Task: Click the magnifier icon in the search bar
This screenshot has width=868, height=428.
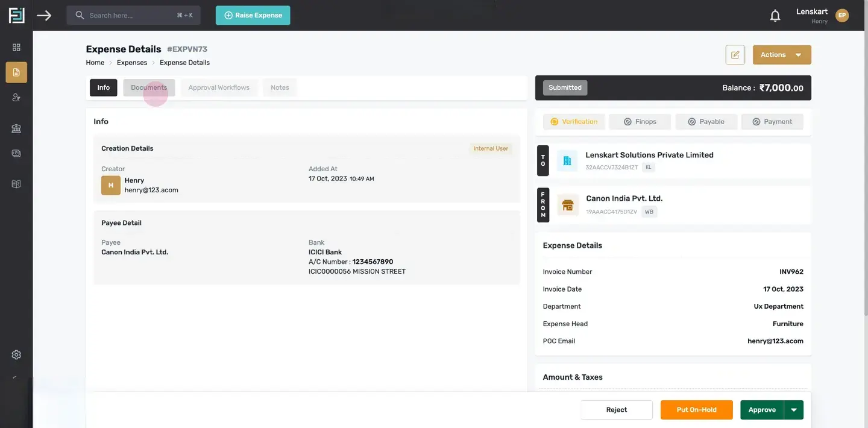Action: pyautogui.click(x=80, y=15)
